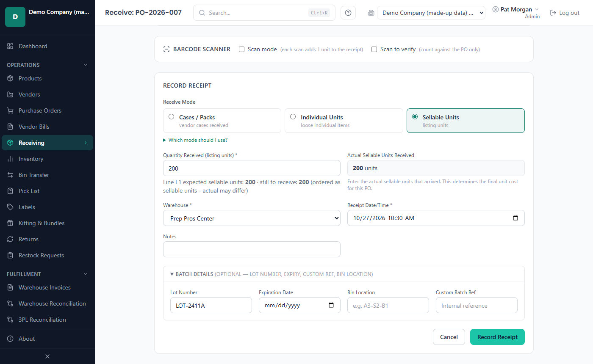Click the Log out arrow icon

click(x=553, y=13)
